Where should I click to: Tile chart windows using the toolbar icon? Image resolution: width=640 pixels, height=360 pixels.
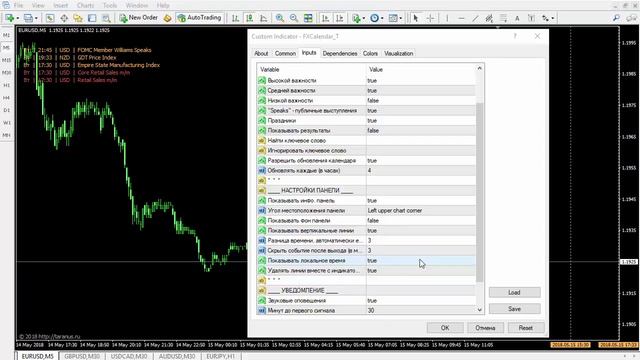(308, 18)
